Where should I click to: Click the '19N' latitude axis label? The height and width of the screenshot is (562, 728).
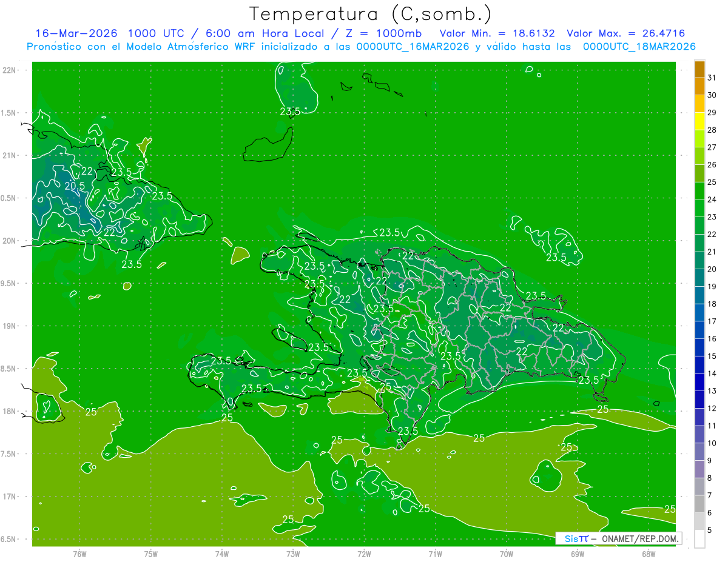(10, 326)
